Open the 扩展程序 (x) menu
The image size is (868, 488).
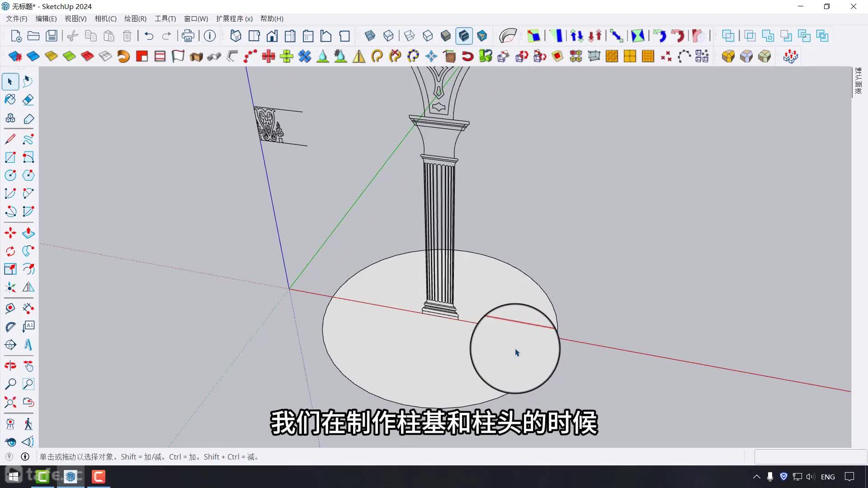coord(234,19)
